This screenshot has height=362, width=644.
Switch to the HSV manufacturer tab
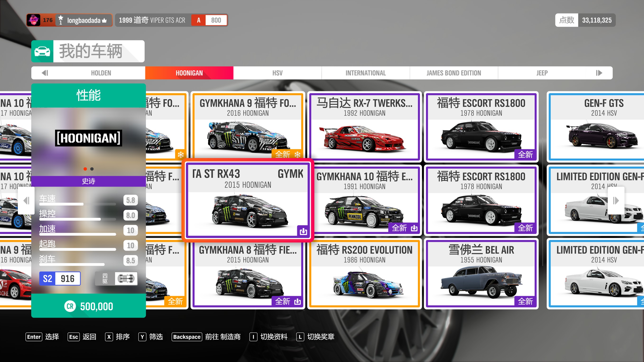(277, 73)
